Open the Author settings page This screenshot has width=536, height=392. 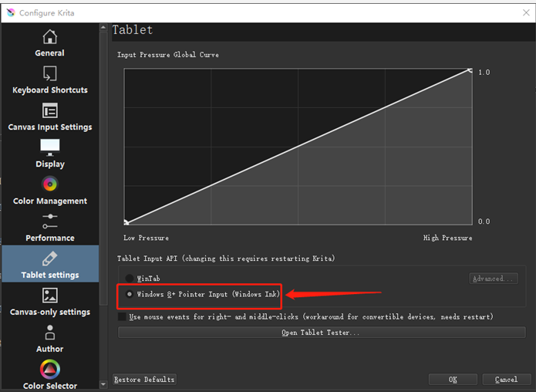[x=50, y=339]
